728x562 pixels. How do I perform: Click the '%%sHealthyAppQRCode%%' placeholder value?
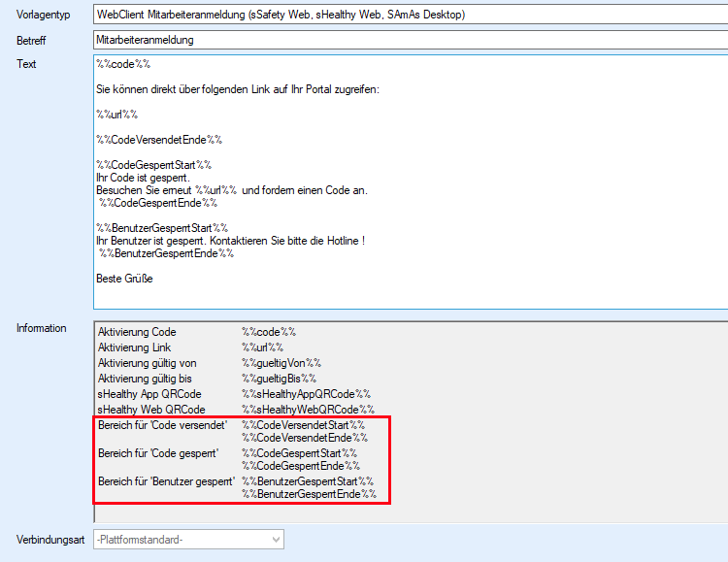point(306,394)
